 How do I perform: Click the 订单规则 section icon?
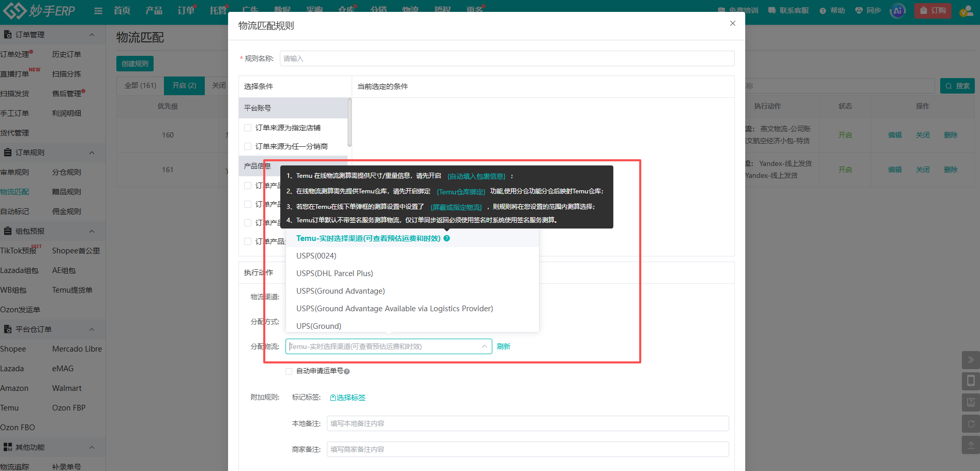pyautogui.click(x=8, y=153)
